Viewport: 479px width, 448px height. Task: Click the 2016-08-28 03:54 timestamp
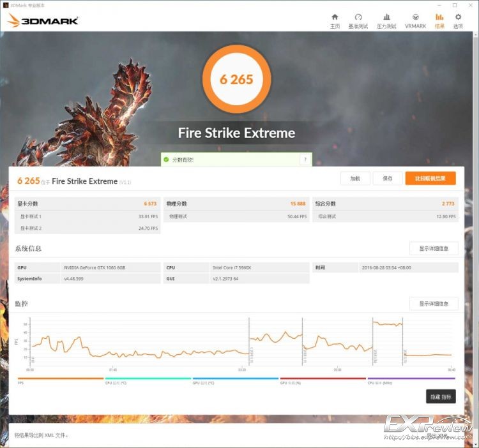[386, 267]
